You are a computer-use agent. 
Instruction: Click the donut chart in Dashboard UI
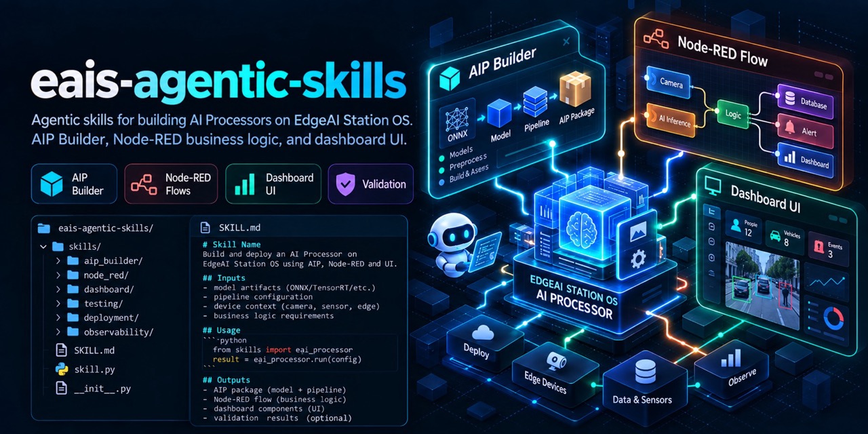pyautogui.click(x=832, y=319)
